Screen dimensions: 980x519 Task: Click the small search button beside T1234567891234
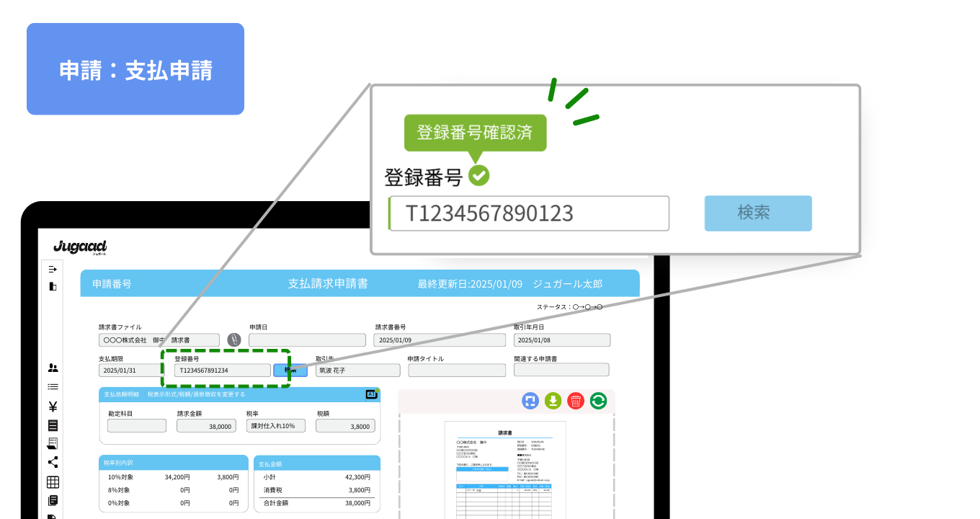[290, 370]
